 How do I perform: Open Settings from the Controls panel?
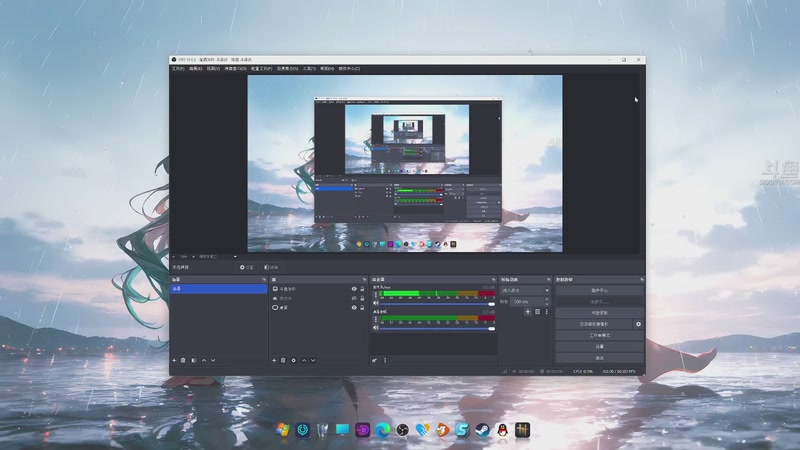coord(599,346)
